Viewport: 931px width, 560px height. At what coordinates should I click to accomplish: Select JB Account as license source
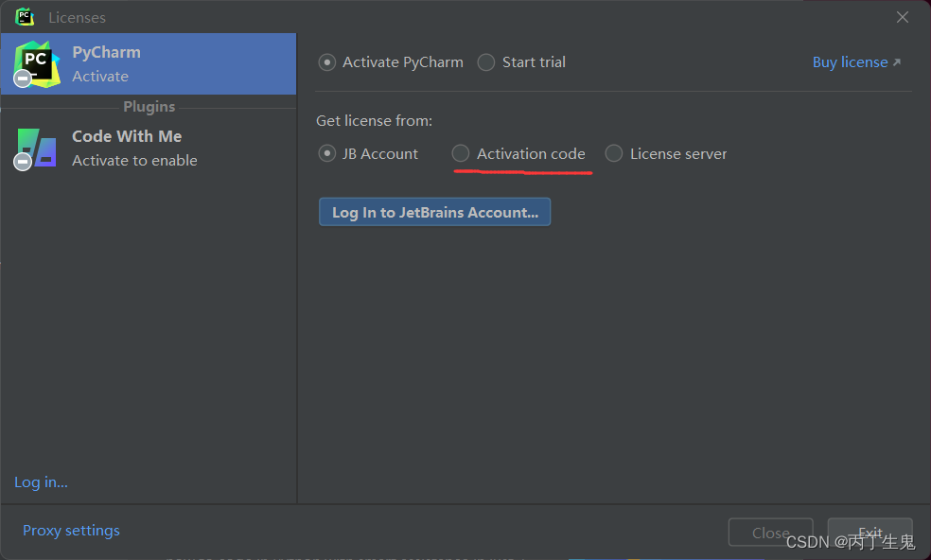click(x=326, y=154)
